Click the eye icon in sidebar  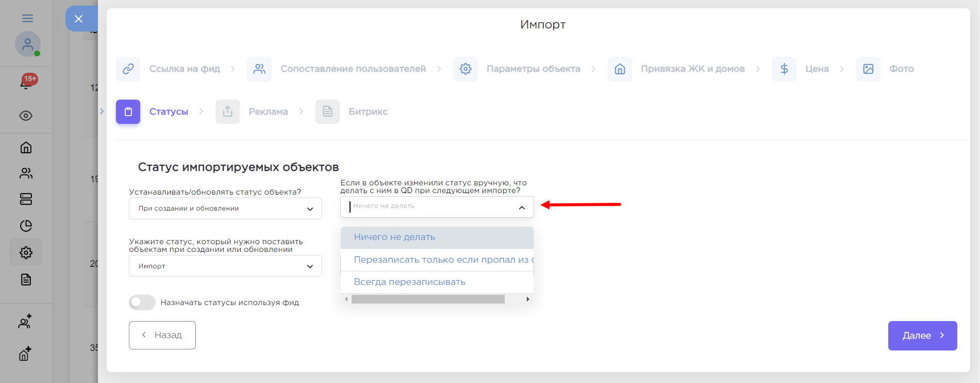[26, 116]
